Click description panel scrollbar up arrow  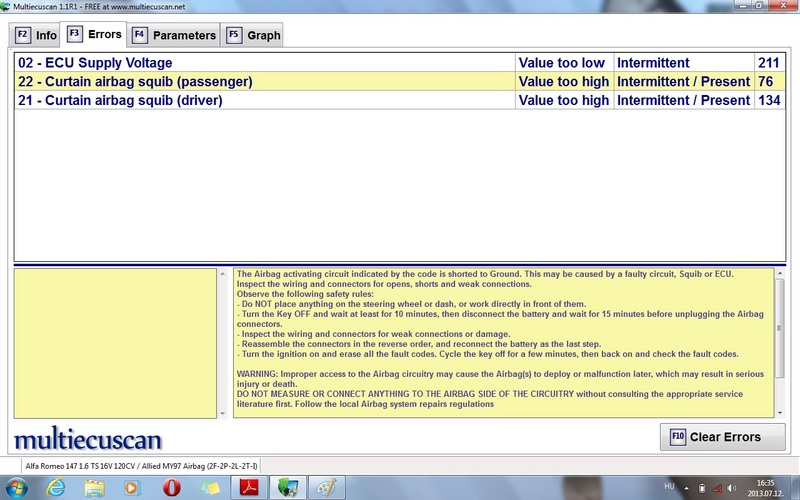pyautogui.click(x=780, y=274)
